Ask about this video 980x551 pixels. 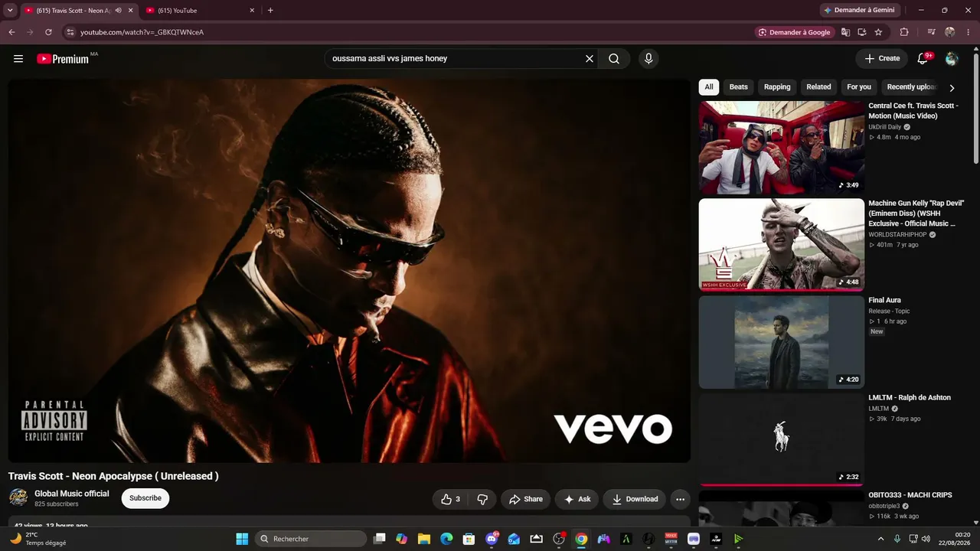(577, 499)
